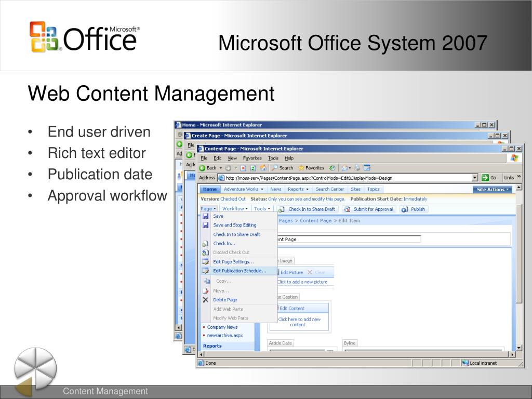
Task: Expand the Links toolbar chevron
Action: coord(519,177)
